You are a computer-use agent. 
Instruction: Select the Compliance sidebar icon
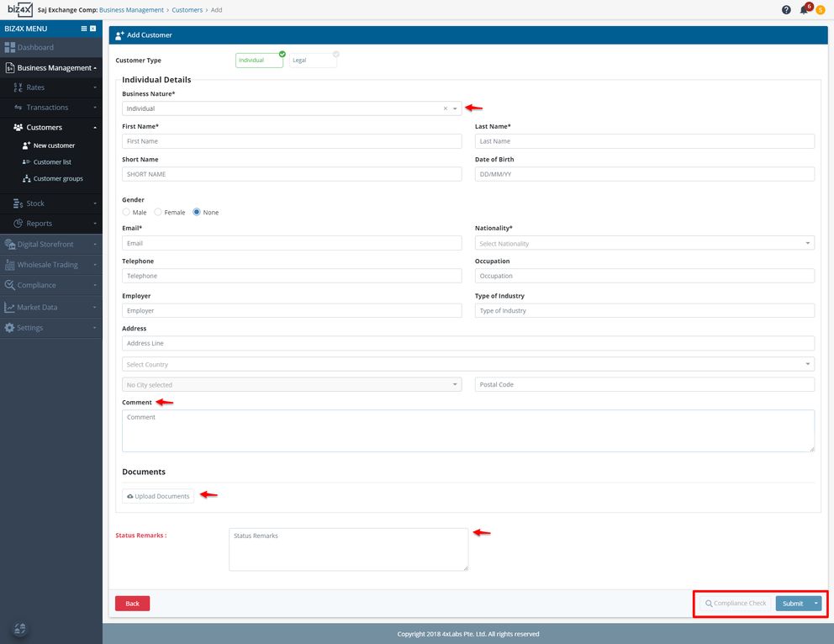(x=10, y=284)
